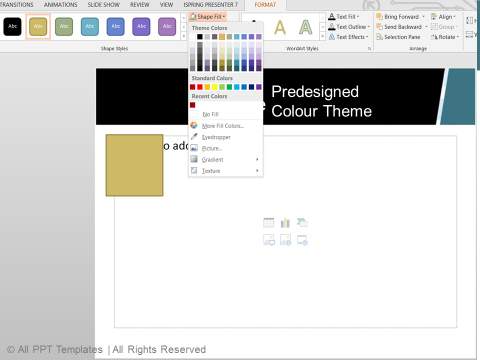Switch to the ANIMATIONS tab
The image size is (480, 360).
tap(61, 5)
